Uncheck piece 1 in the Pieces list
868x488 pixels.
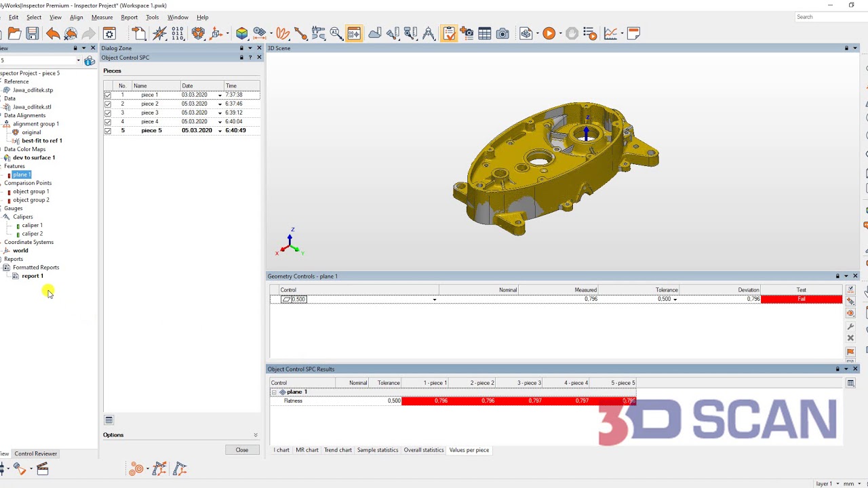coord(107,95)
